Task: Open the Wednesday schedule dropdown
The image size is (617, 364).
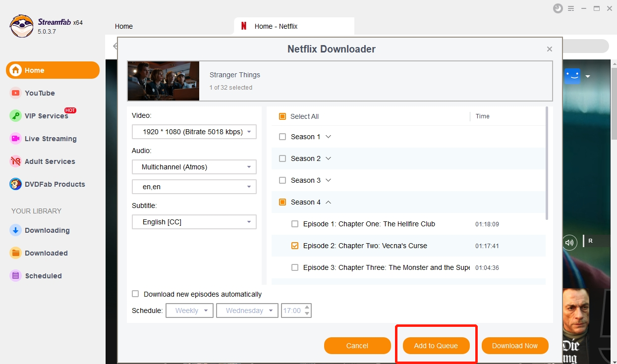Action: point(247,311)
